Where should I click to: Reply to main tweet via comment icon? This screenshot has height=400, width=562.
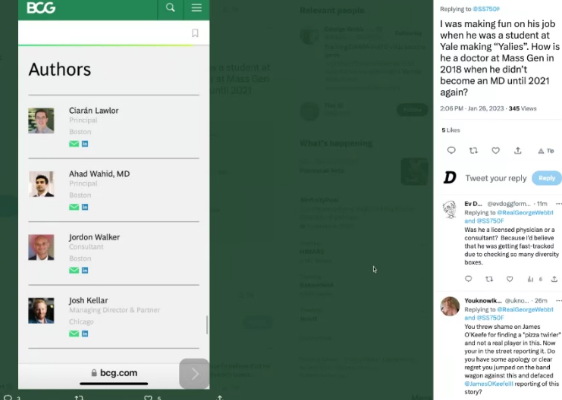(451, 151)
